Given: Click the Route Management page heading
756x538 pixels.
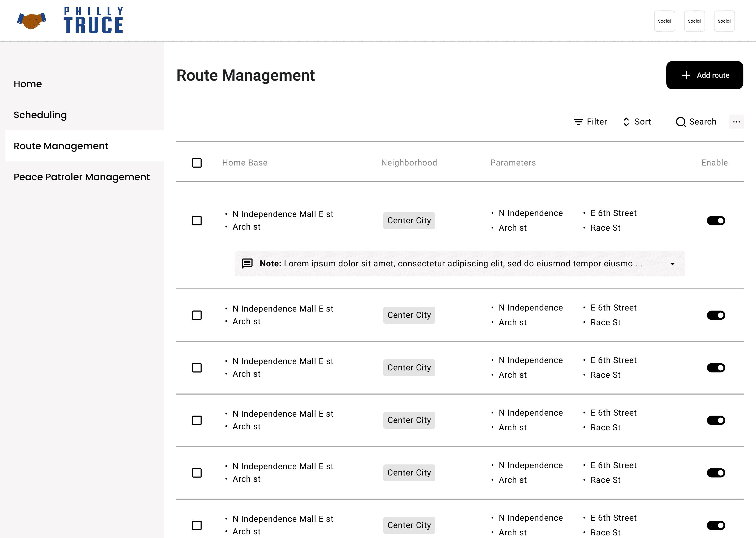Looking at the screenshot, I should click(x=245, y=76).
